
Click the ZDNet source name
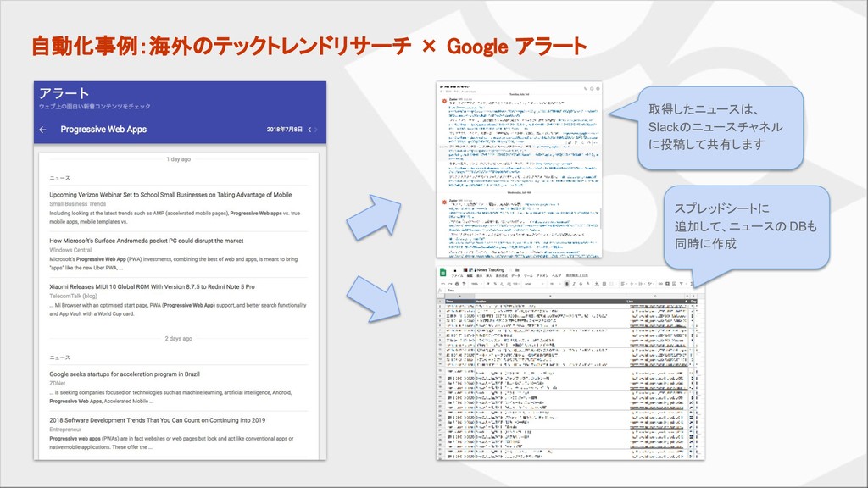58,383
